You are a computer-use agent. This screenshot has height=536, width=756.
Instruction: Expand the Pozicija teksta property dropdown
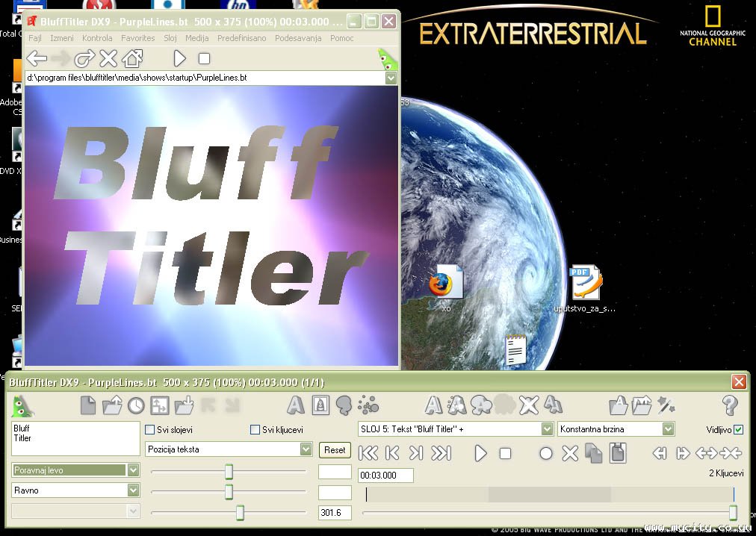pyautogui.click(x=306, y=449)
